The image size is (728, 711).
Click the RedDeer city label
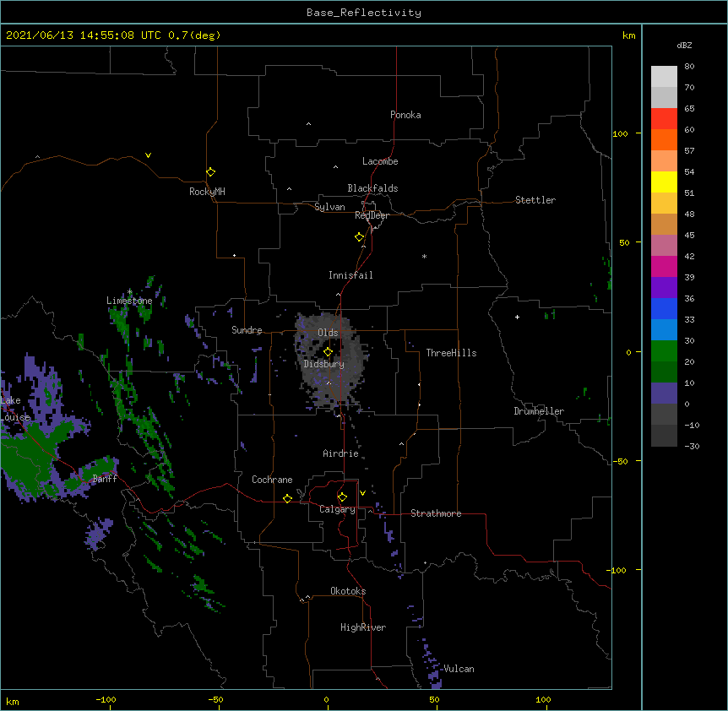click(372, 215)
